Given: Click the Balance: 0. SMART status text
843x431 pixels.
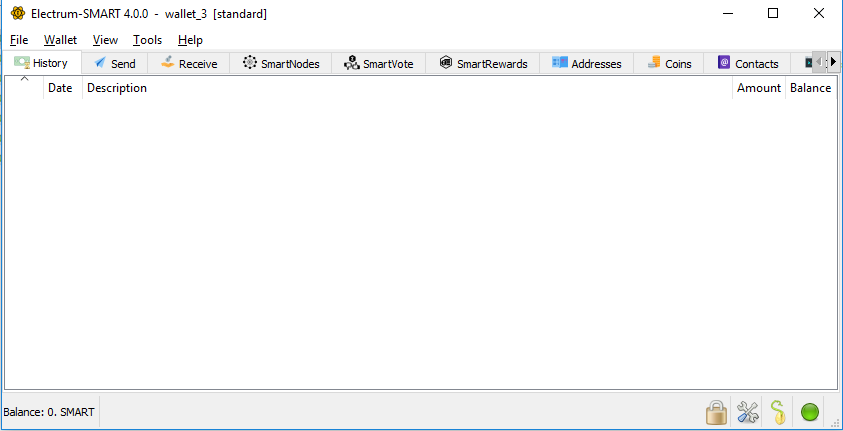Looking at the screenshot, I should 49,412.
